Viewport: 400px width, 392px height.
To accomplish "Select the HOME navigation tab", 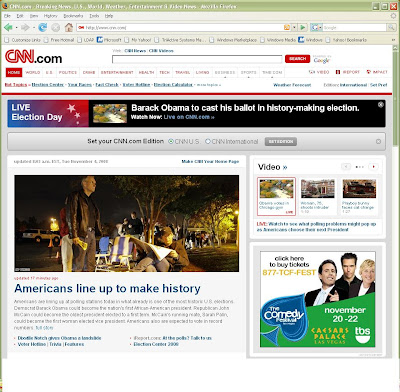I will [x=14, y=72].
